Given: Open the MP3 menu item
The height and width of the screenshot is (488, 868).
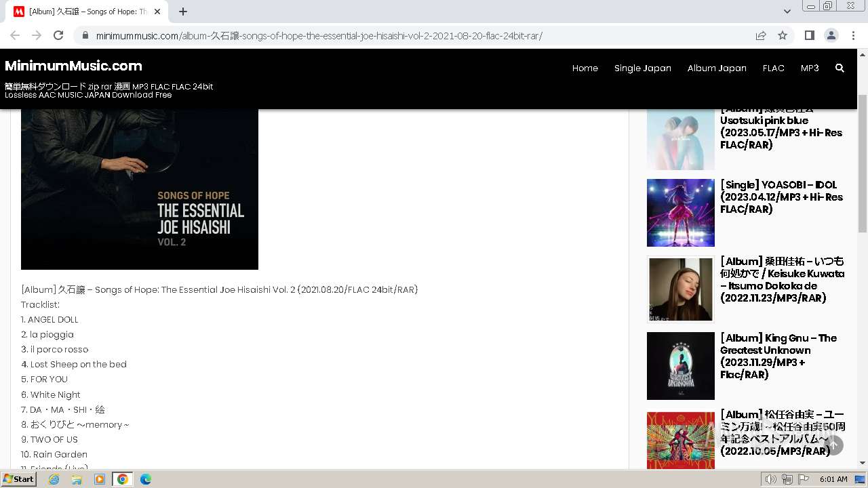Looking at the screenshot, I should 810,68.
